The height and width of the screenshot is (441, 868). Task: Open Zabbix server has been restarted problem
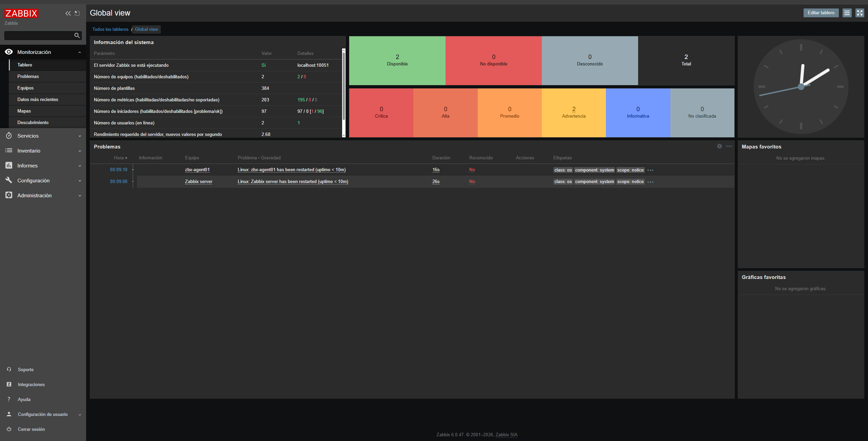point(293,181)
